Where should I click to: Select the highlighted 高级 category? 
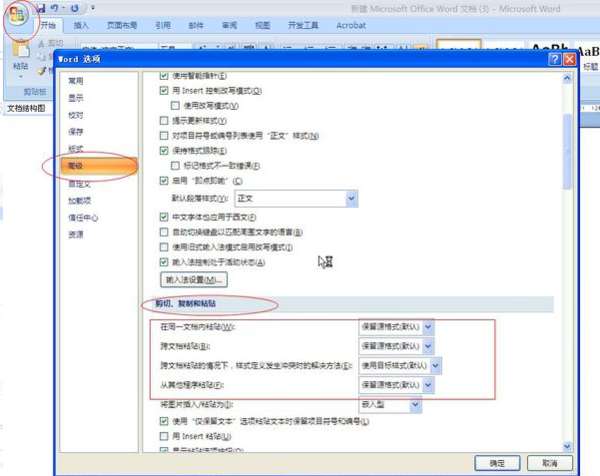click(x=99, y=166)
